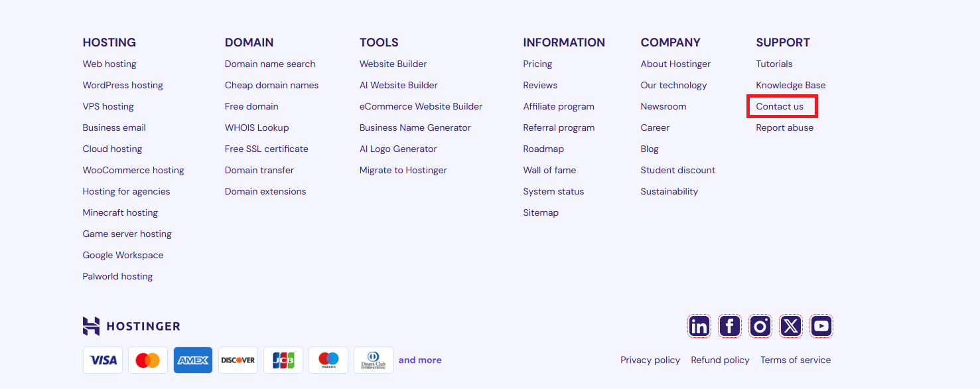Click the JCB payment icon
The image size is (980, 389).
click(x=283, y=360)
